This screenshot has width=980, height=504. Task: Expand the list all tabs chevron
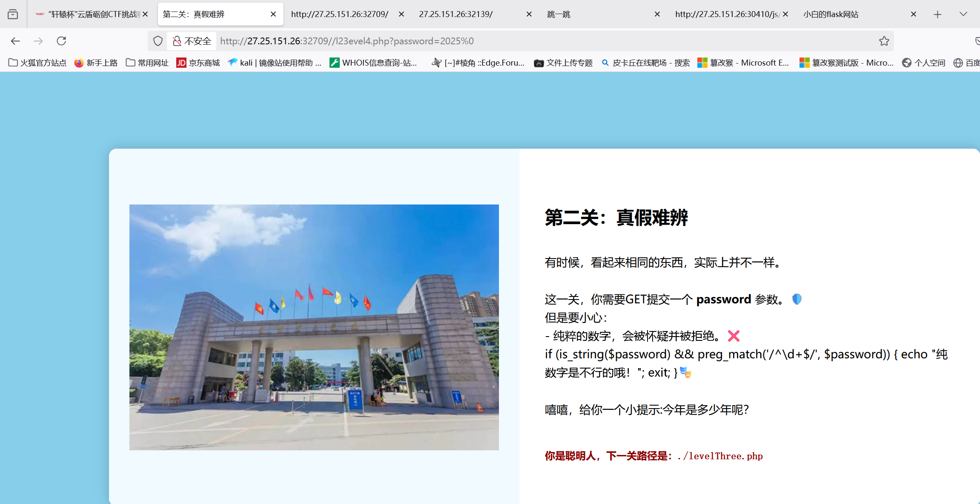[x=963, y=14]
